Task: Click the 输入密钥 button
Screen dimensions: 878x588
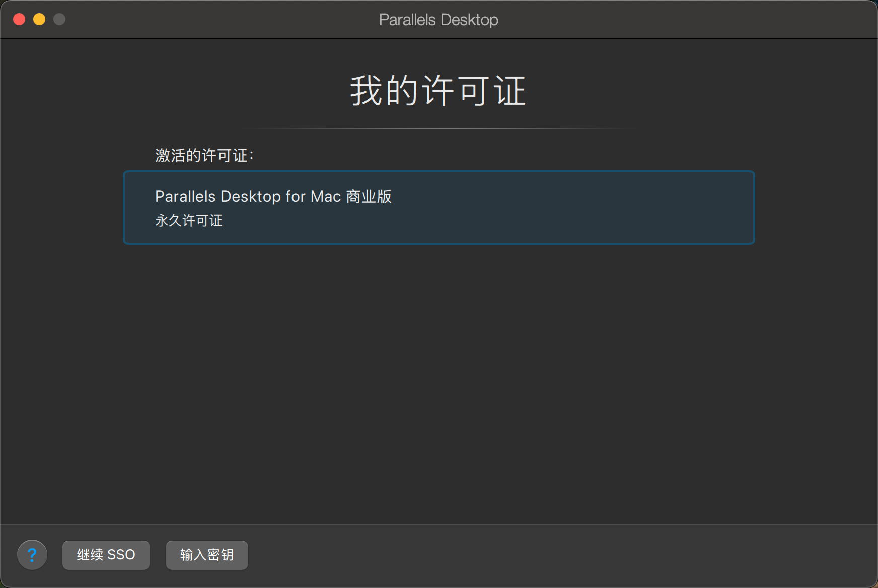Action: coord(207,555)
